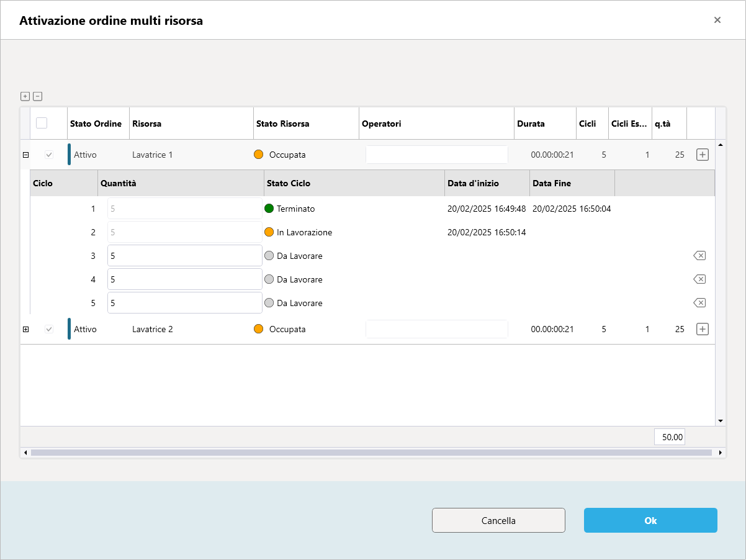
Task: Toggle the checkbox of the Lavatrice 1 row
Action: tap(49, 155)
